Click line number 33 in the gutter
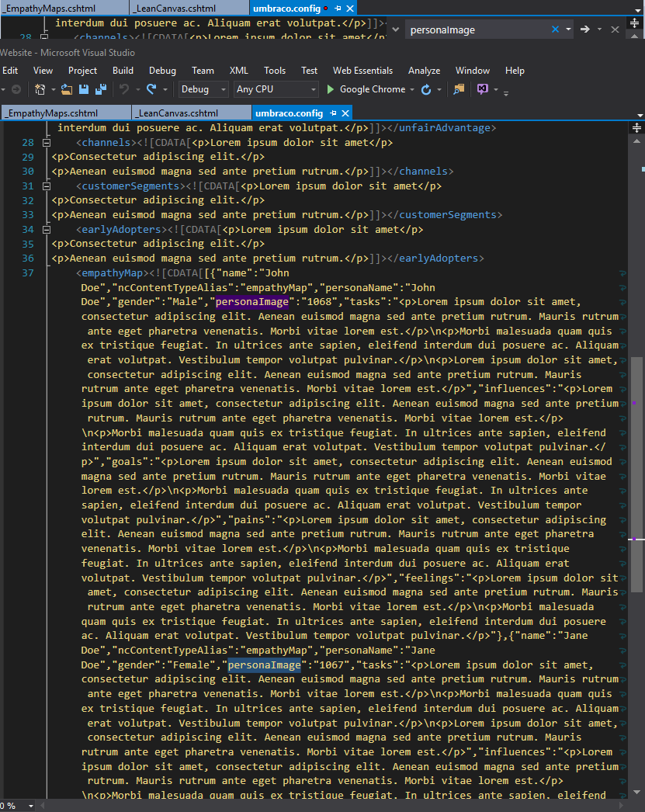 [28, 215]
